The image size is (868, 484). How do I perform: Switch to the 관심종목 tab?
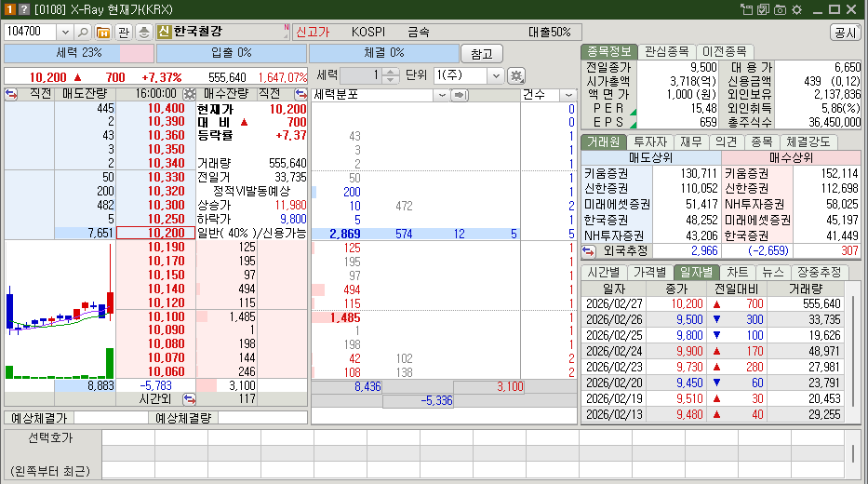(666, 51)
